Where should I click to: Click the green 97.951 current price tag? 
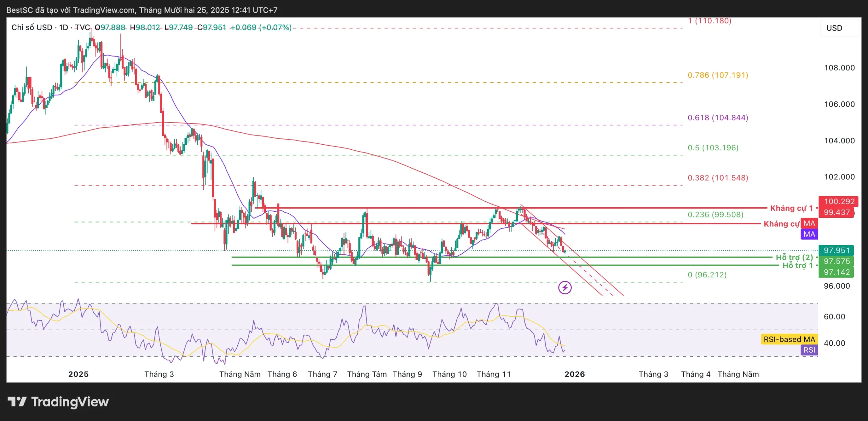(836, 250)
